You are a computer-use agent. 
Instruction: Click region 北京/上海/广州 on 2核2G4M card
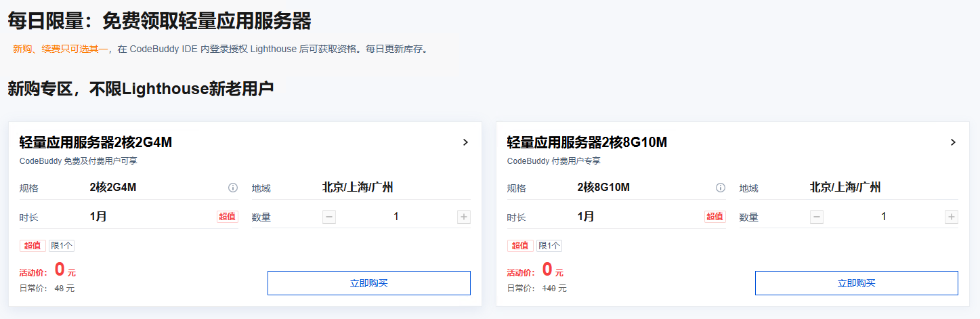click(x=358, y=188)
